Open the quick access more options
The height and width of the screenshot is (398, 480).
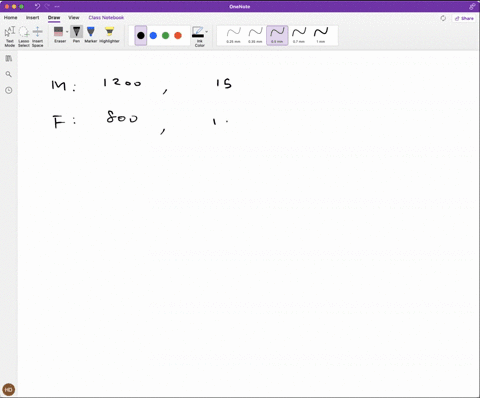[x=57, y=6]
